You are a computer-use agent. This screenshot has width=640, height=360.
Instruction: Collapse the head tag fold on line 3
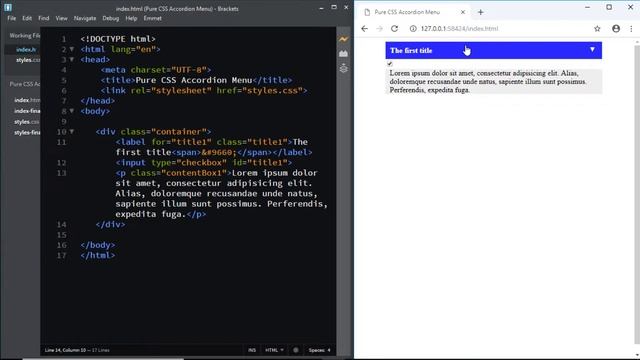[72, 60]
